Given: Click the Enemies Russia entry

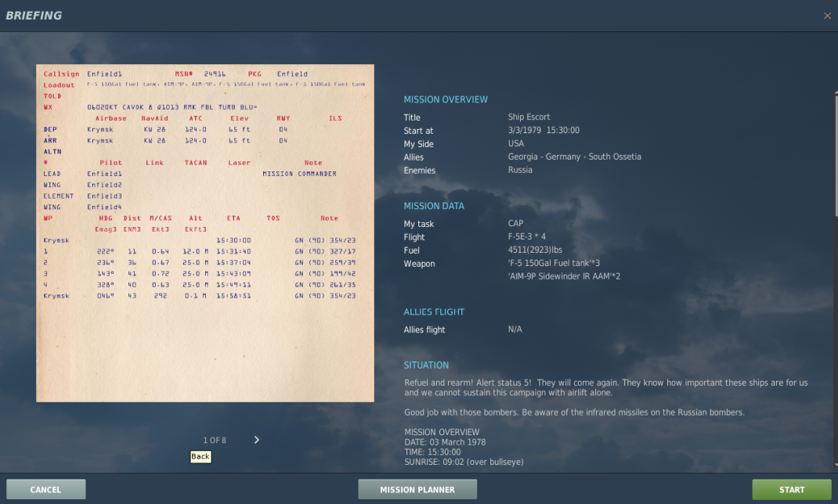Looking at the screenshot, I should [x=468, y=171].
